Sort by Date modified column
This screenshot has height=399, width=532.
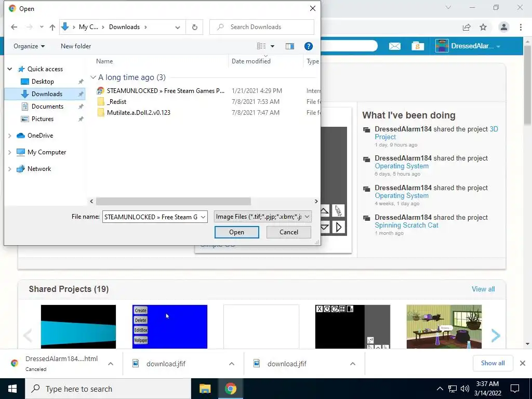click(x=251, y=61)
